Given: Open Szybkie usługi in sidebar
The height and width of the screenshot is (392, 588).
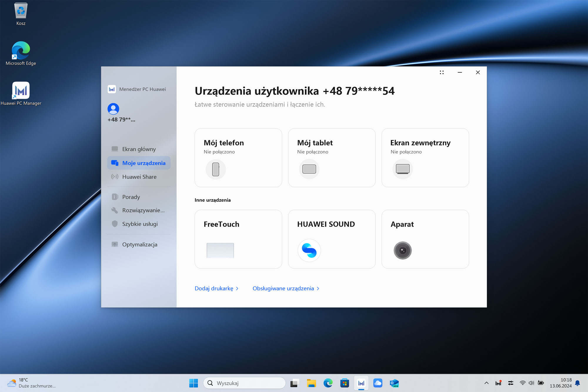Looking at the screenshot, I should tap(139, 224).
